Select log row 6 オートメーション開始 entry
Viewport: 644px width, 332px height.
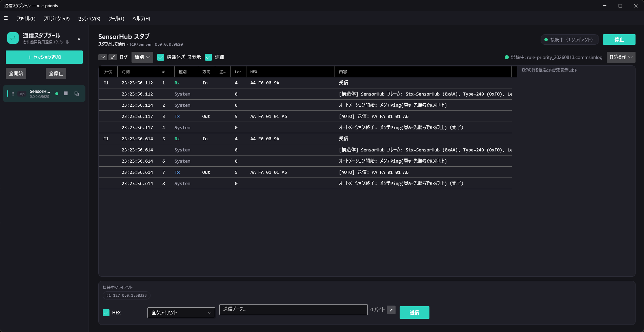305,161
